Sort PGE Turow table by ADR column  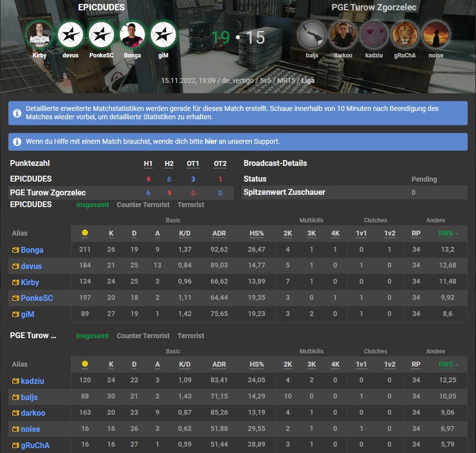coord(219,364)
